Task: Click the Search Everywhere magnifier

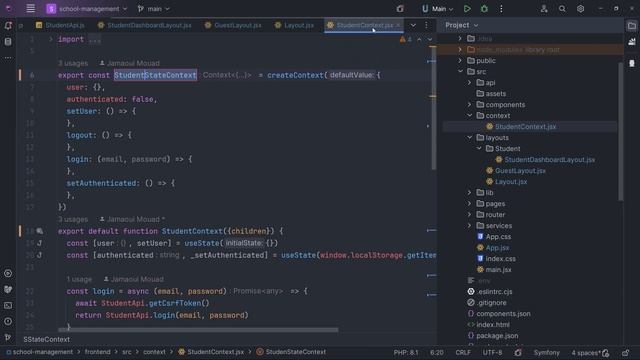Action: [x=562, y=9]
